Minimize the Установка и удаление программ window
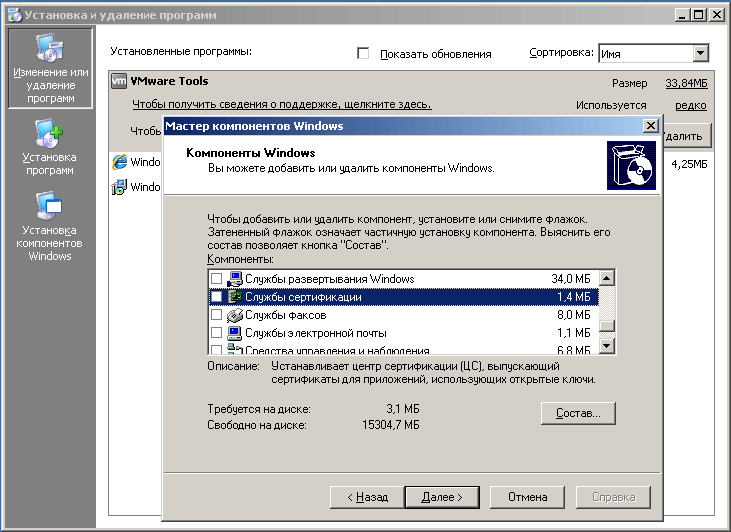Image resolution: width=731 pixels, height=532 pixels. [x=682, y=15]
